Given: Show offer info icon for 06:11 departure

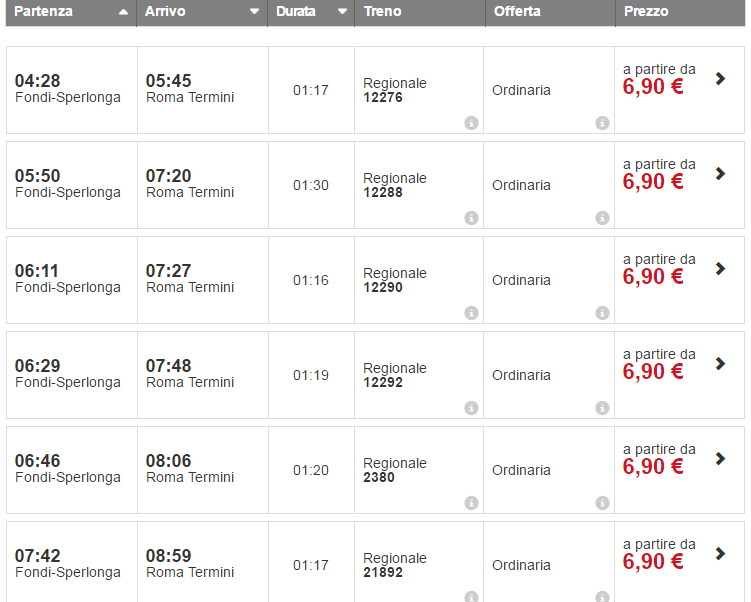Looking at the screenshot, I should (x=602, y=313).
